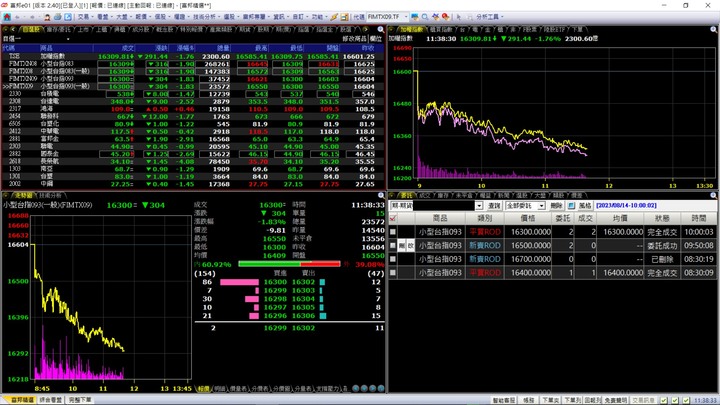Expand the 期-期貨 account dropdown
The image size is (720, 405).
coord(479,206)
